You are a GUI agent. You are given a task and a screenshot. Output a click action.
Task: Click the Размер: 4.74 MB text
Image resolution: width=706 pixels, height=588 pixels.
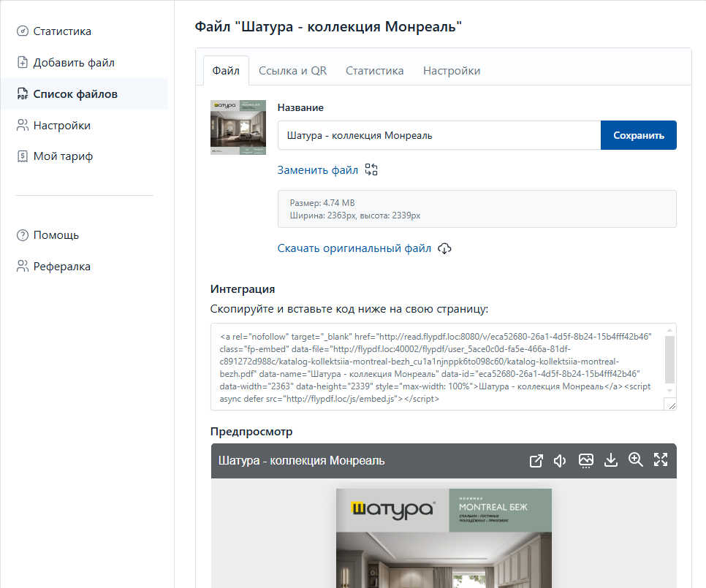coord(322,203)
